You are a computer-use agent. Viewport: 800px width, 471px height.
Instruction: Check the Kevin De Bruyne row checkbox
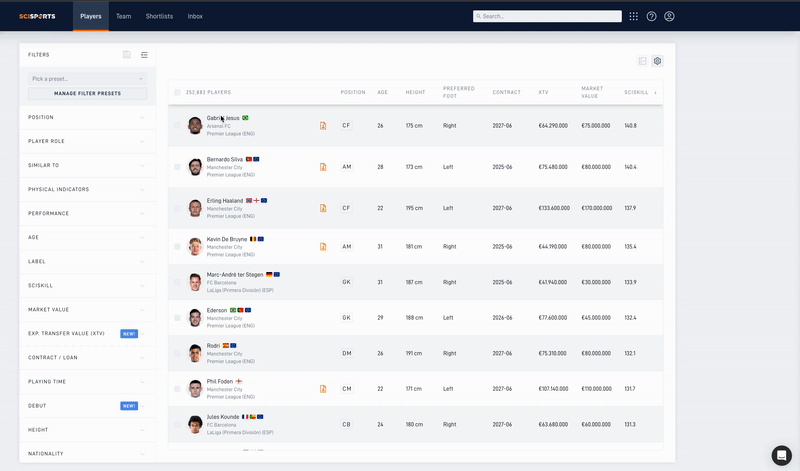tap(177, 246)
